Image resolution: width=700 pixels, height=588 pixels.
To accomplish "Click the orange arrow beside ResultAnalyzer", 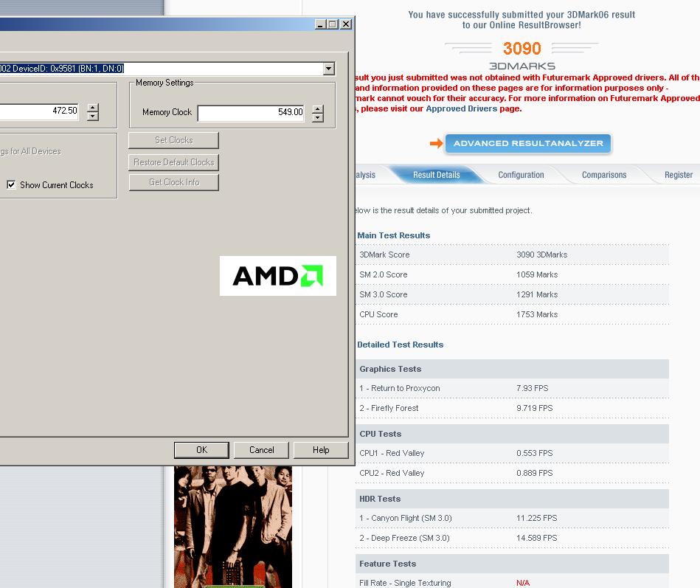I will pos(436,143).
